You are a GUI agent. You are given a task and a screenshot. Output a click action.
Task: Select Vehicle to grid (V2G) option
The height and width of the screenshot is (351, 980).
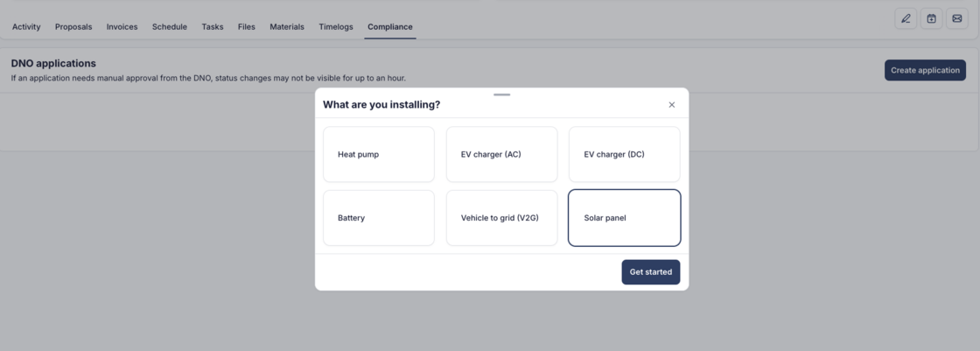pyautogui.click(x=501, y=218)
